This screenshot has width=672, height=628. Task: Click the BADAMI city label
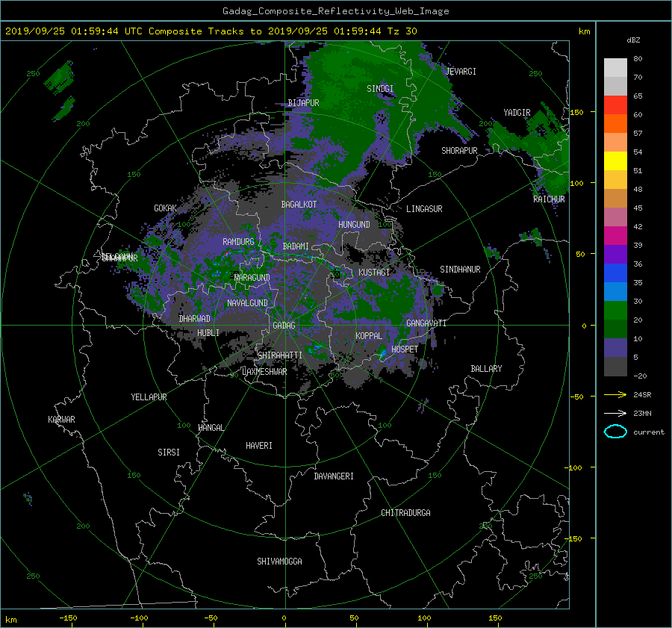pos(296,246)
